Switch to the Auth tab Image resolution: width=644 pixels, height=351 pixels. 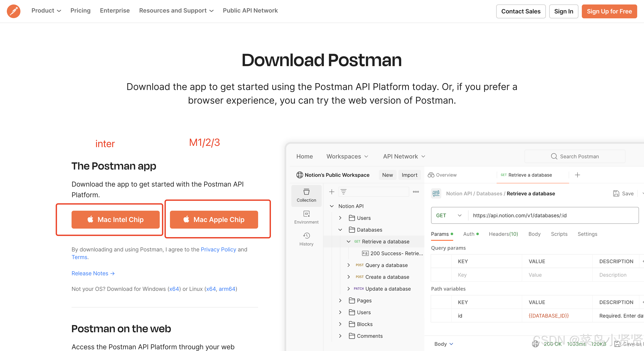[471, 234]
